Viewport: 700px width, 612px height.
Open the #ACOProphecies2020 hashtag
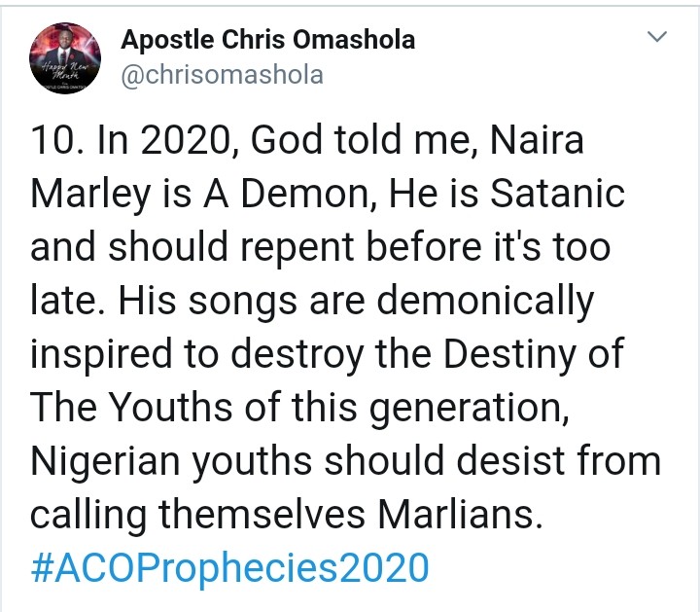[x=229, y=567]
